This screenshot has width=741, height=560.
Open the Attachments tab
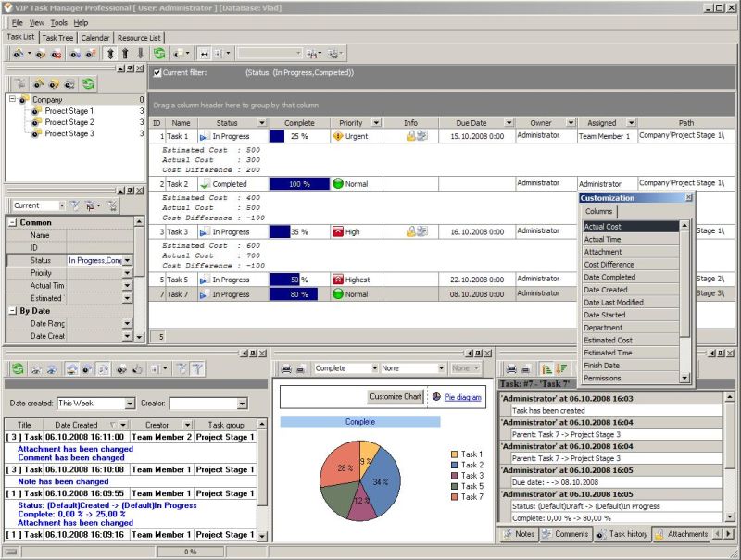(681, 534)
